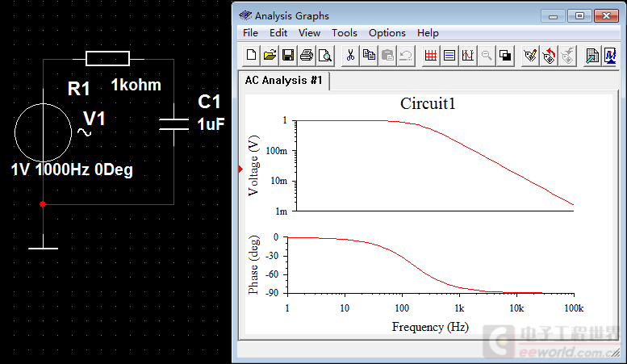Click the -90 phase axis tick label
This screenshot has width=627, height=364.
coord(272,293)
